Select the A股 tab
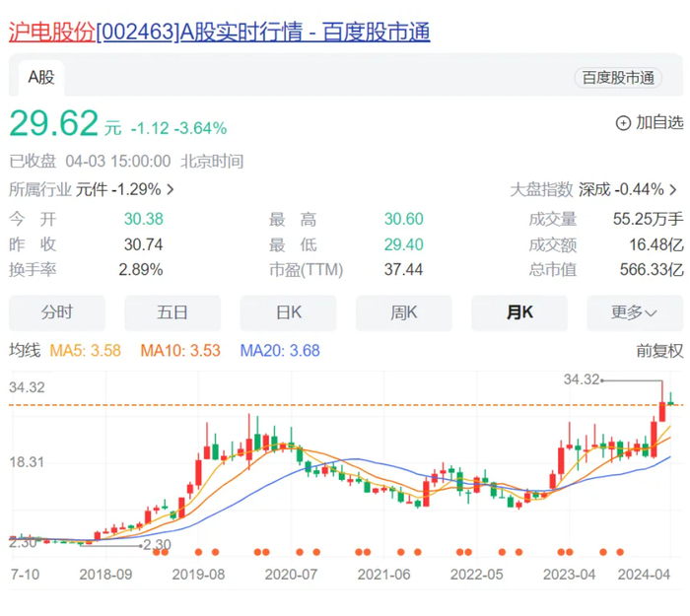The width and height of the screenshot is (690, 616). pos(41,78)
